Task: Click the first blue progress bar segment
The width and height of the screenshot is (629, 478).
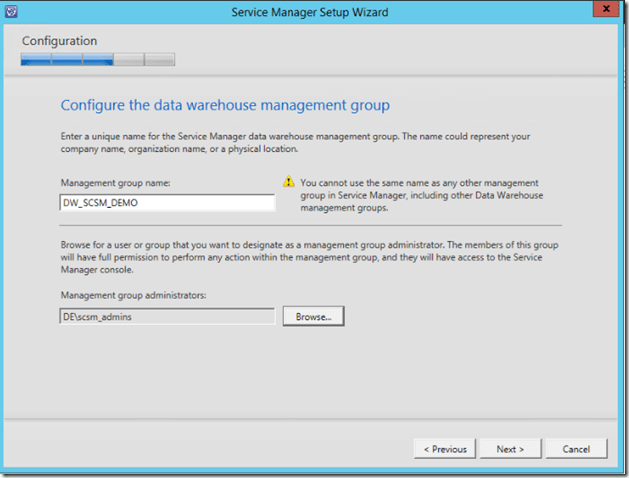Action: click(x=36, y=60)
